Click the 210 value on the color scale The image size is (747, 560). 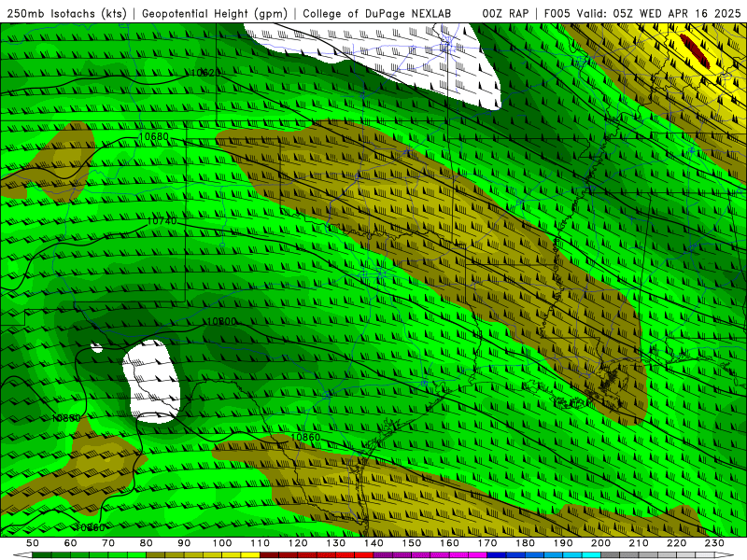pos(639,543)
